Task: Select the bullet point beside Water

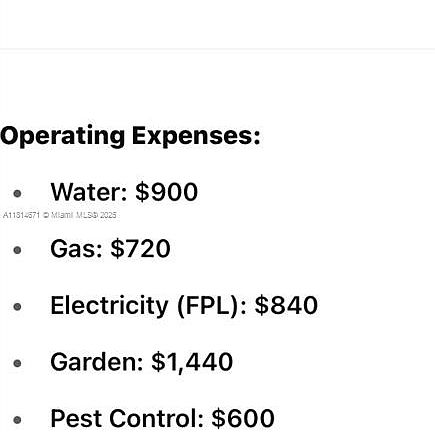Action: point(17,193)
